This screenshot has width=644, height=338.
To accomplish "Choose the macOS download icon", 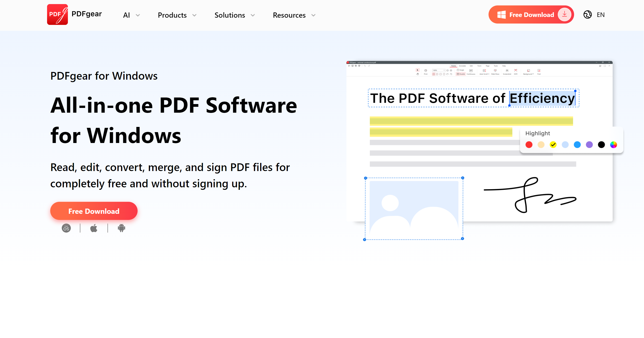I will (66, 228).
